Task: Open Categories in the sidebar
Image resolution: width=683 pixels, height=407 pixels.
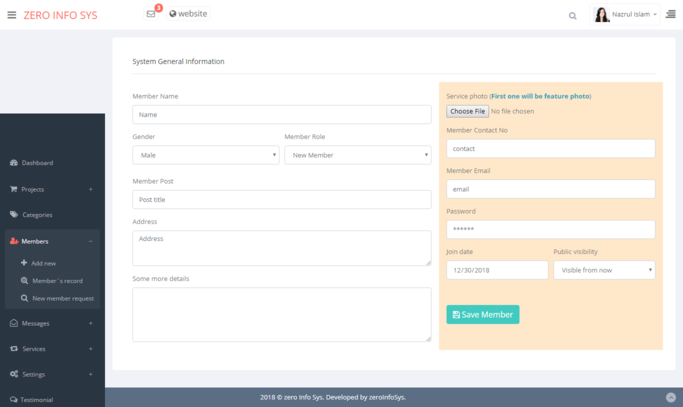Action: coord(37,215)
